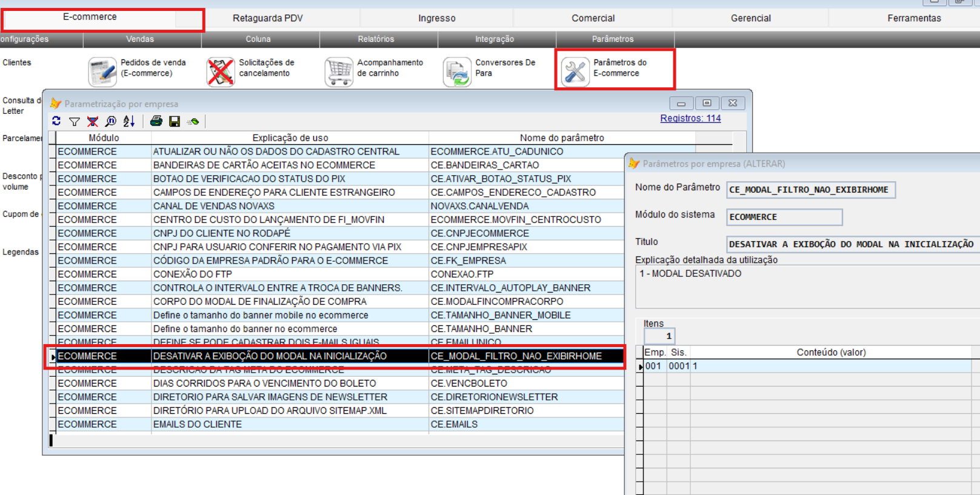Select the CE.VENCBOLETO parameter row
This screenshot has width=980, height=495.
(468, 384)
